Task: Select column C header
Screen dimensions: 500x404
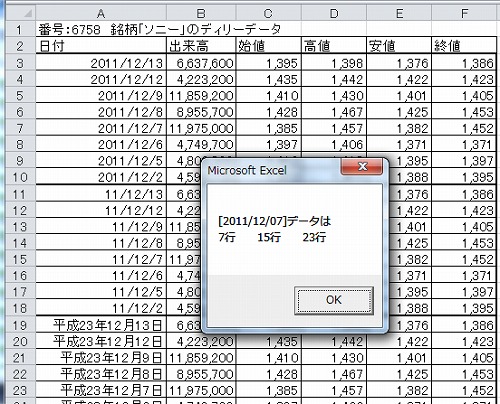Action: 268,13
